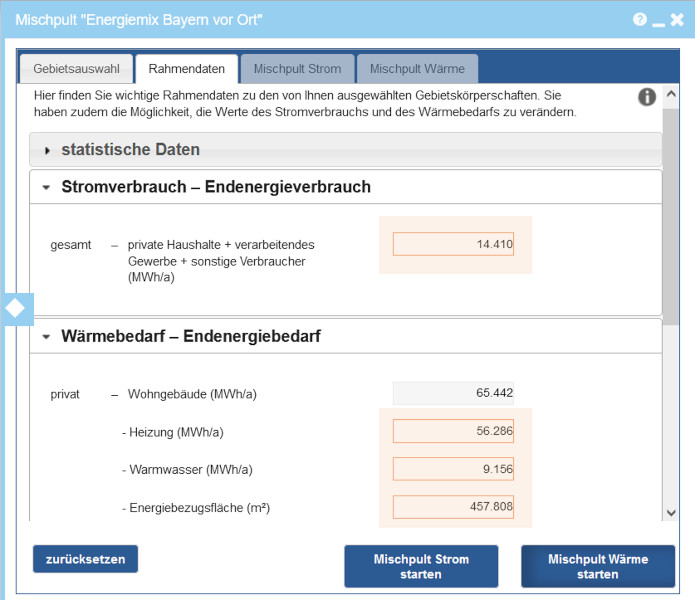Image resolution: width=695 pixels, height=600 pixels.
Task: Click the vertical scrollbar thumb
Action: [x=671, y=220]
